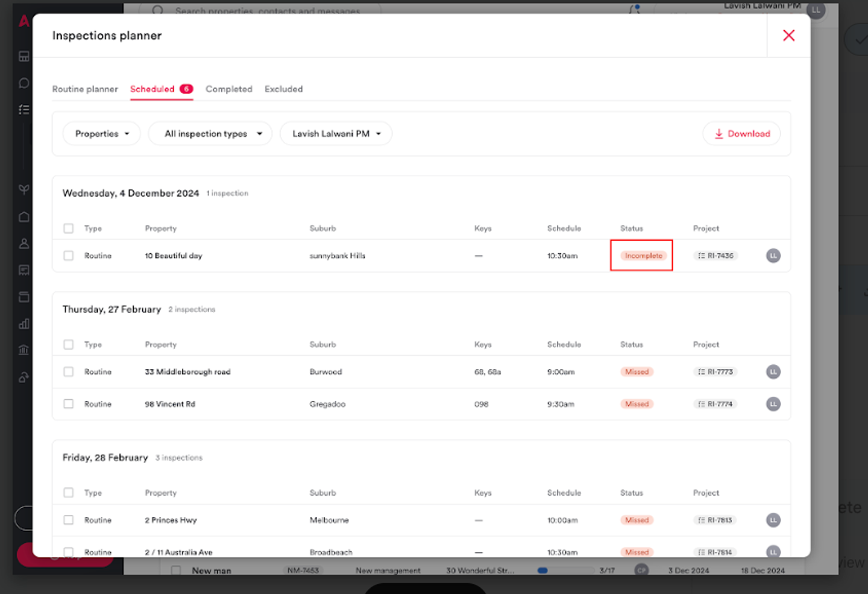Click Incomplete status badge
Viewport: 868px width, 594px height.
coord(643,256)
